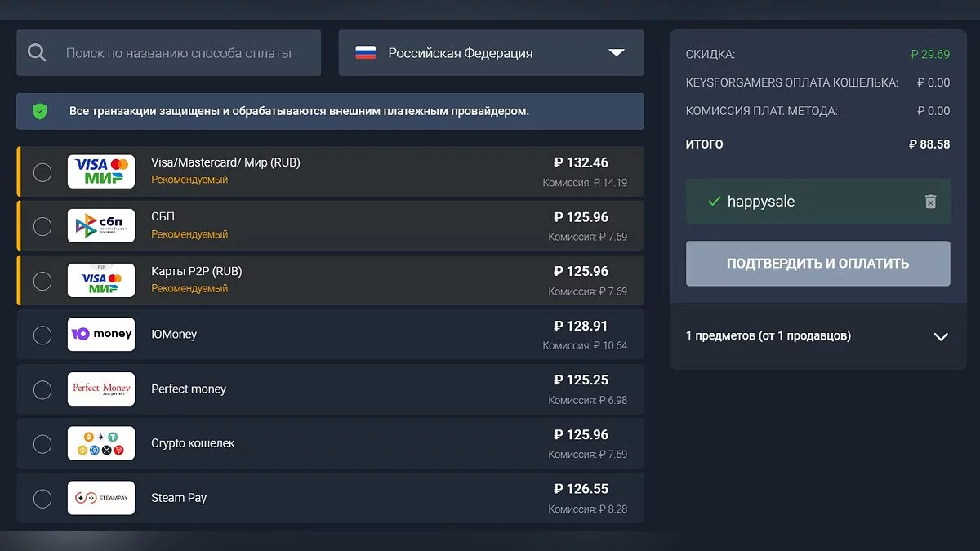The image size is (980, 551).
Task: Select the Perfect money radio button
Action: pos(42,389)
